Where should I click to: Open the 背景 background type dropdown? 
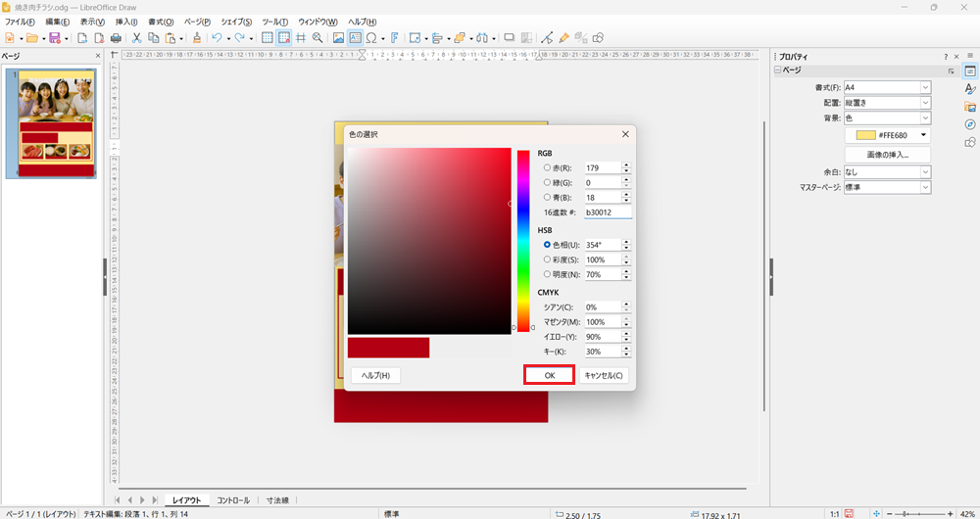[x=925, y=118]
